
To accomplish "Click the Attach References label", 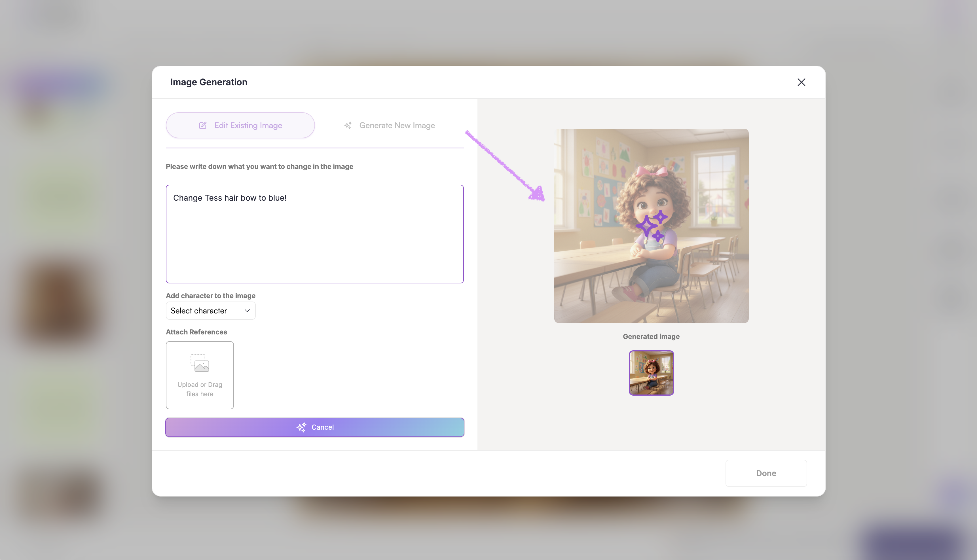I will click(x=196, y=332).
